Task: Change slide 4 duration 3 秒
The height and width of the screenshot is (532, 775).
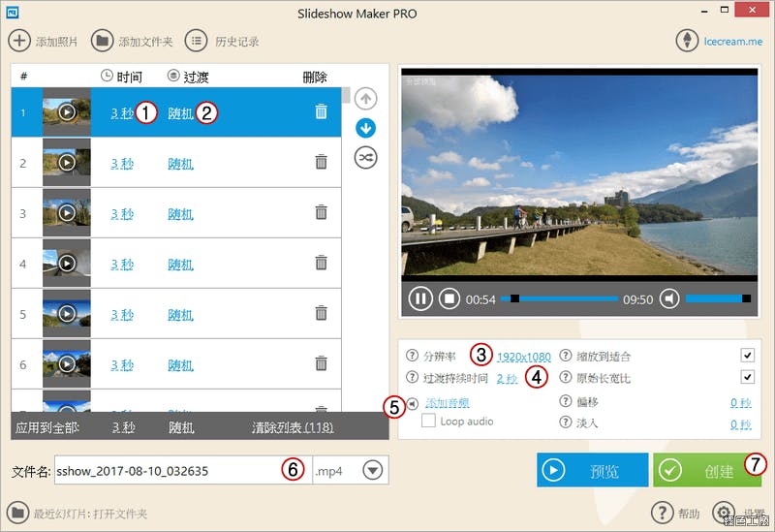Action: tap(122, 265)
